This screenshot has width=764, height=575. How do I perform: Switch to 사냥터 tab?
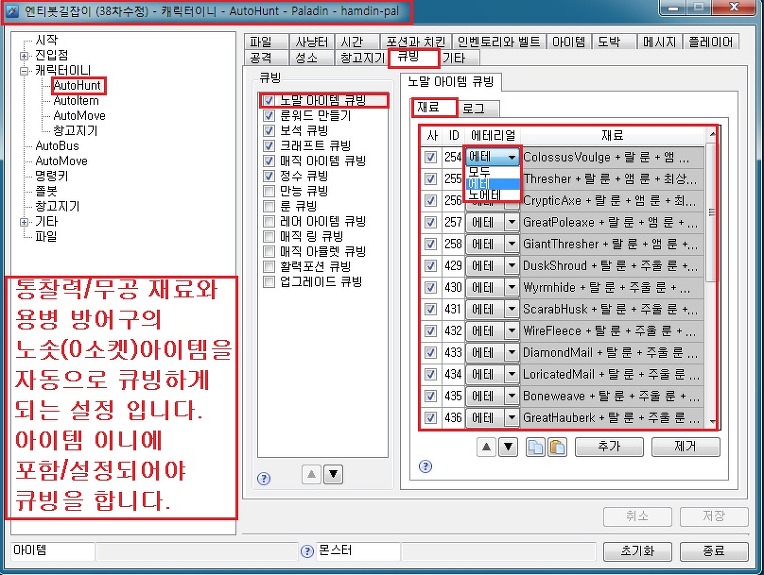[311, 42]
